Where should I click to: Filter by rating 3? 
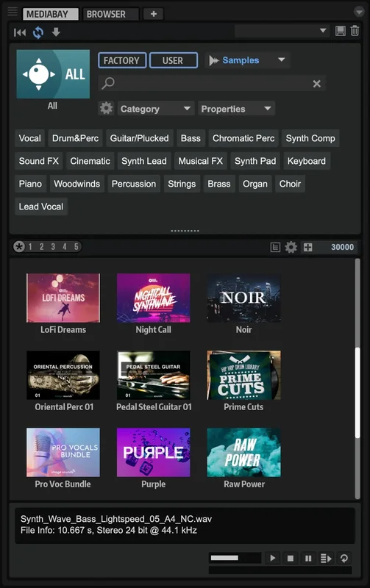pyautogui.click(x=53, y=246)
